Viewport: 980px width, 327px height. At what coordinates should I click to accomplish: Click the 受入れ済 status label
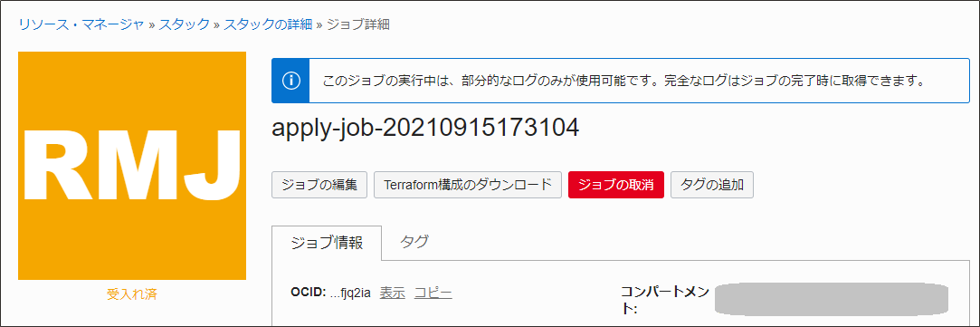pos(132,294)
